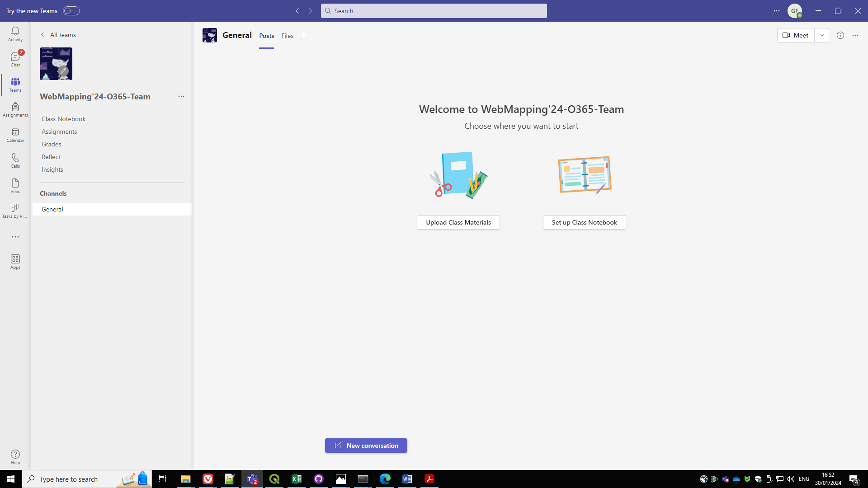Open the Calls icon
Image resolution: width=868 pixels, height=488 pixels.
click(15, 160)
